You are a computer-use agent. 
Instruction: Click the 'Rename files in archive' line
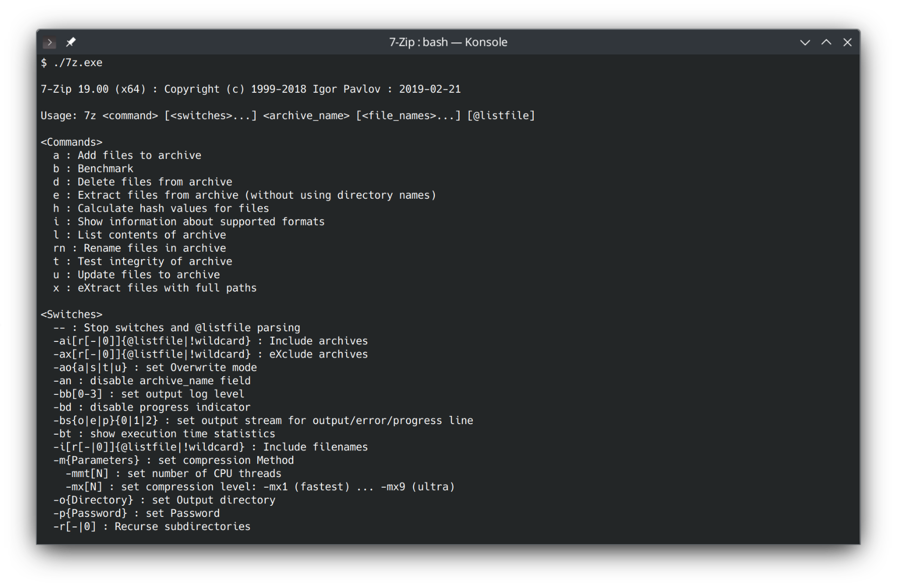(140, 248)
